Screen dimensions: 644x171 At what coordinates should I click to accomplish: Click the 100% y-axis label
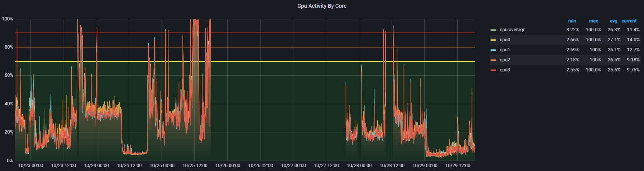tap(7, 19)
